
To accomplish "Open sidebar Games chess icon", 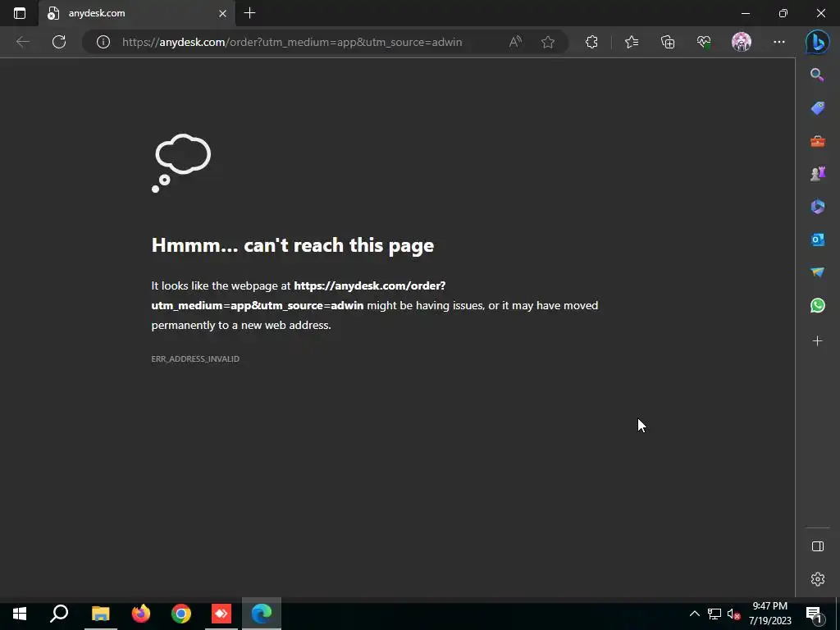I will (x=818, y=174).
